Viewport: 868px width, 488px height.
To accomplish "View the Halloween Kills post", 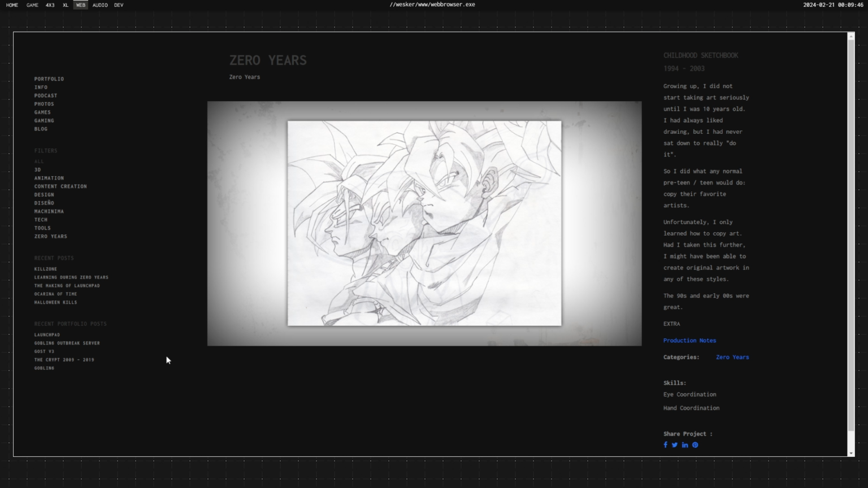I will click(55, 302).
